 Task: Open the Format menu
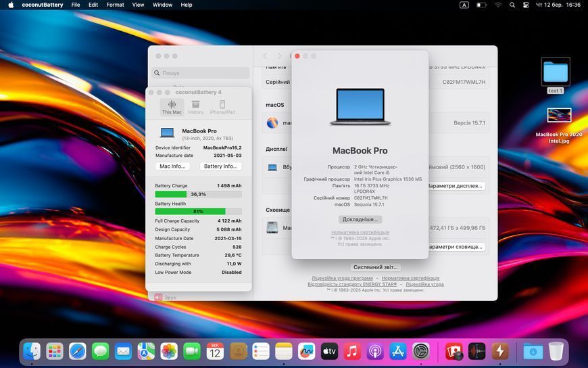[x=115, y=5]
